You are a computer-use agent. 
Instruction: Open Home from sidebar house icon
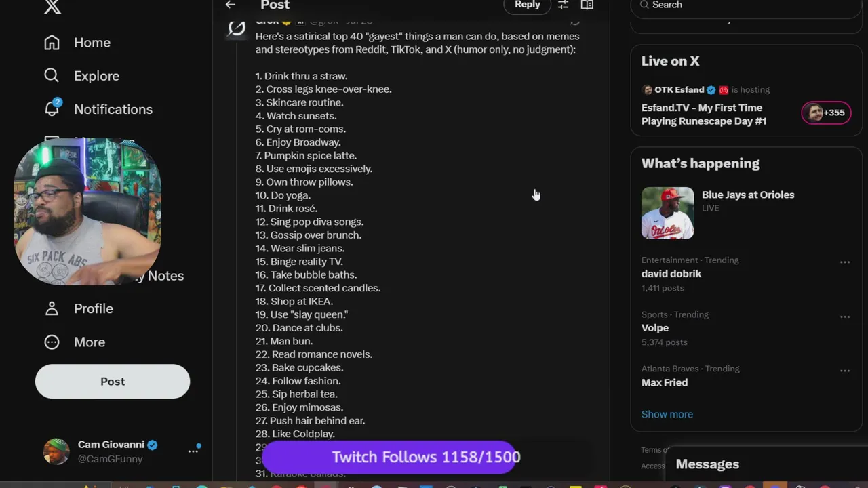point(52,42)
